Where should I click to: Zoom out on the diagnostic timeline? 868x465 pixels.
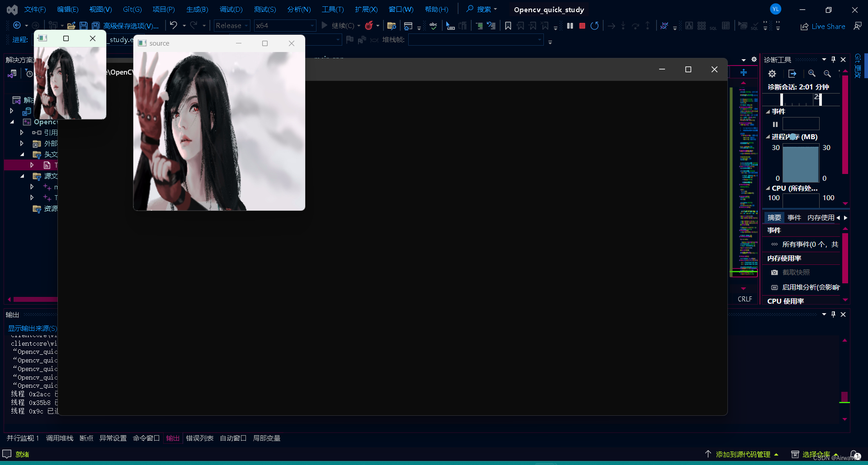(827, 73)
